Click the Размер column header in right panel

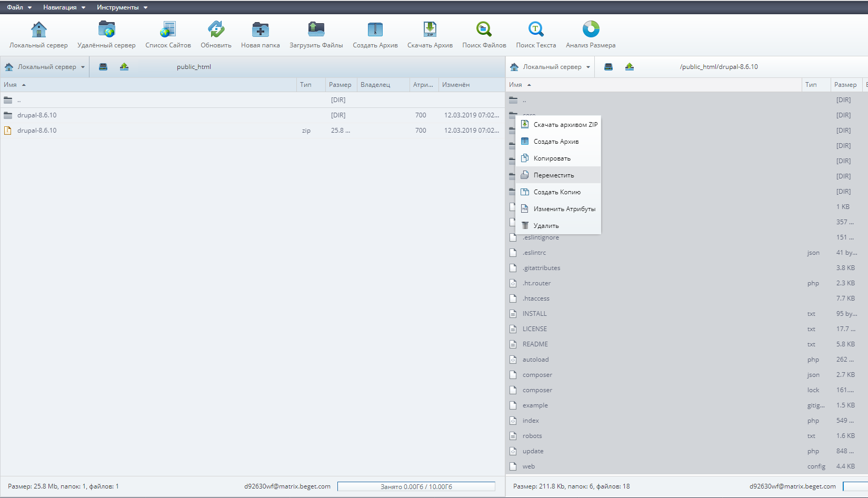click(846, 85)
